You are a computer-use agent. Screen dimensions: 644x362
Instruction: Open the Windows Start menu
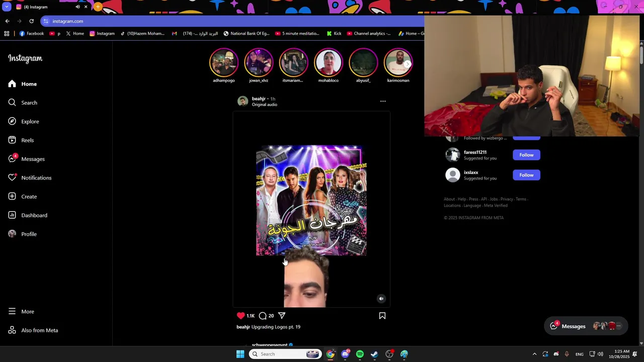click(x=240, y=354)
